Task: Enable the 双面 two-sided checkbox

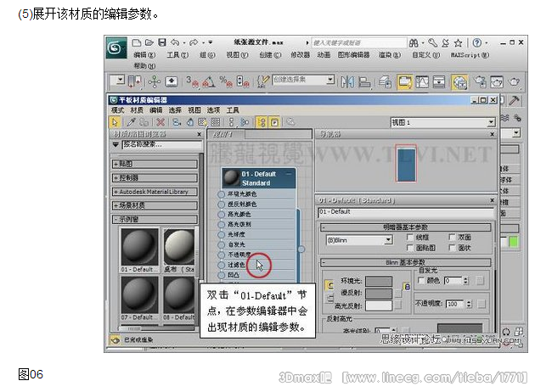Action: (452, 238)
